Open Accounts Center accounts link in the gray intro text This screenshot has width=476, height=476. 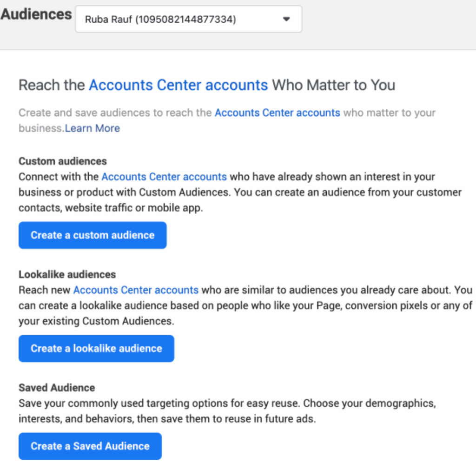pos(278,112)
